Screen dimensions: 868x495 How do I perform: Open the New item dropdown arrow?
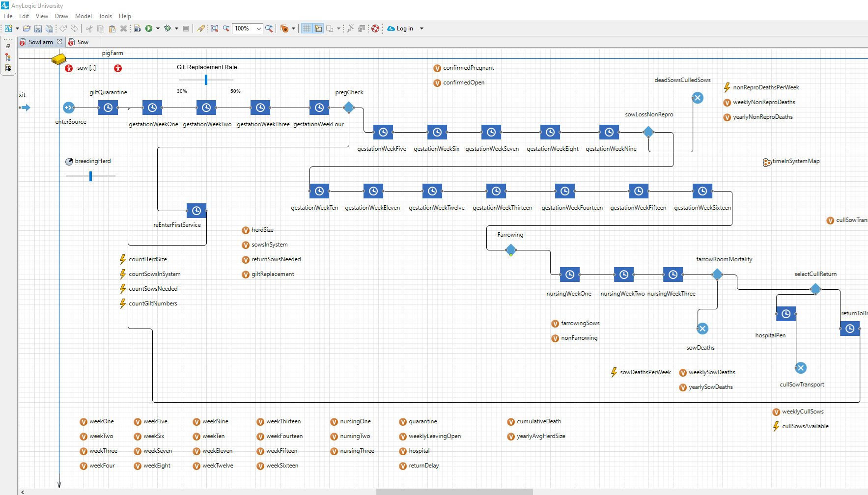point(17,28)
